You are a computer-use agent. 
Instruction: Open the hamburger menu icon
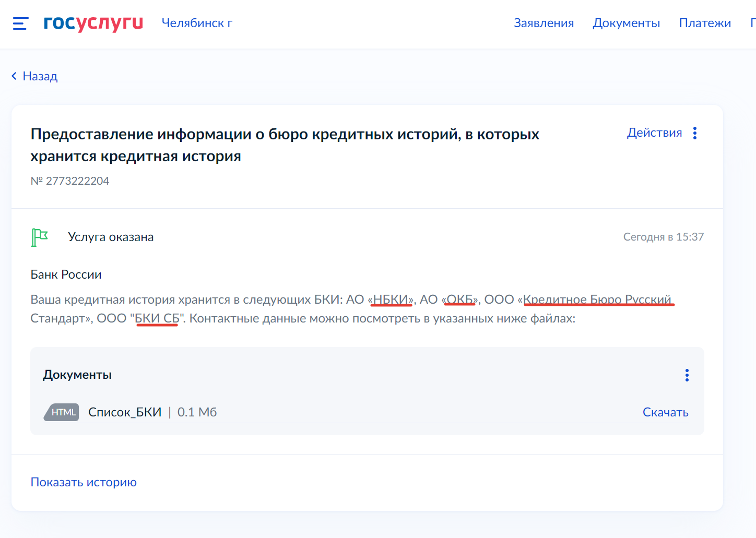pos(20,23)
